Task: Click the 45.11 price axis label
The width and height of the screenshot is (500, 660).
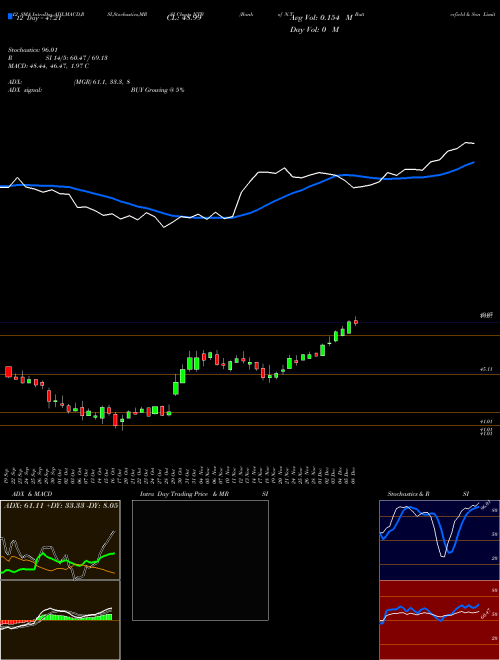Action: 486,369
